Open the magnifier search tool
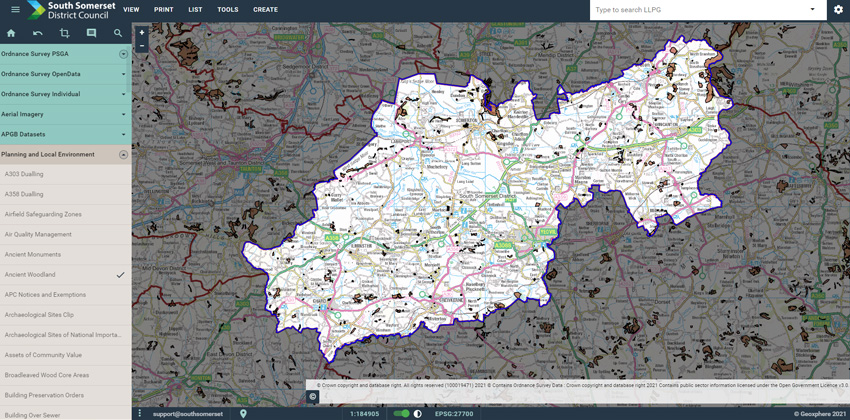This screenshot has height=420, width=850. [118, 33]
